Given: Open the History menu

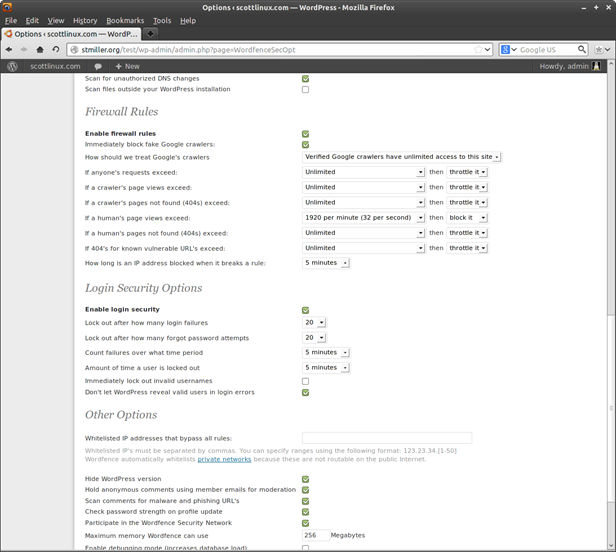Looking at the screenshot, I should coord(85,20).
